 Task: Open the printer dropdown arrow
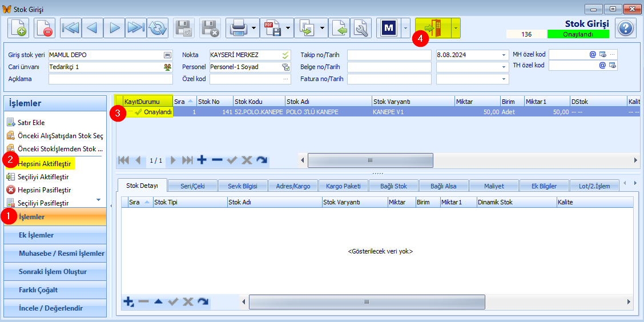tap(254, 29)
